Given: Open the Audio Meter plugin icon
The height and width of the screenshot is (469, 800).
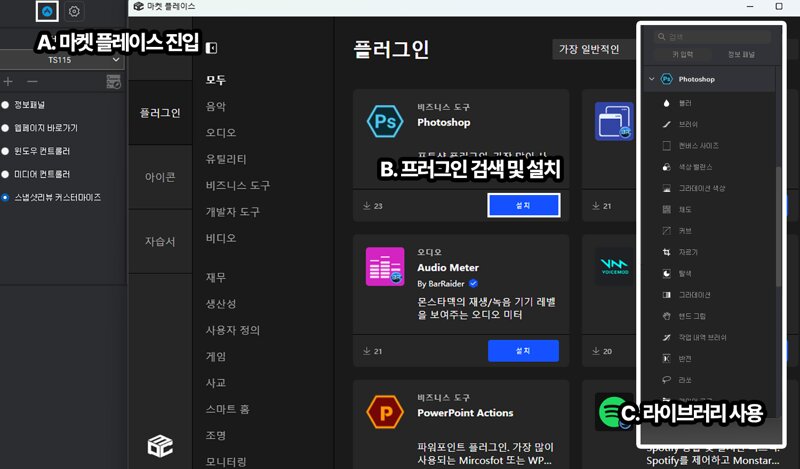Looking at the screenshot, I should 385,266.
